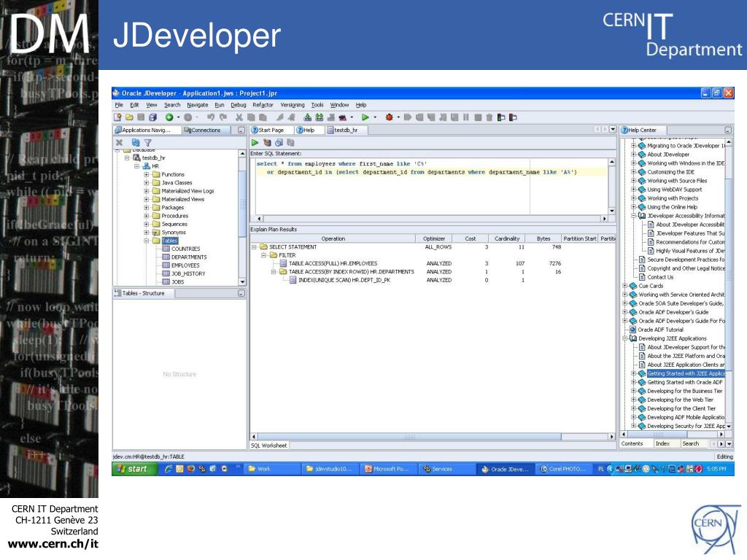
Task: Open the File menu
Action: [x=119, y=105]
